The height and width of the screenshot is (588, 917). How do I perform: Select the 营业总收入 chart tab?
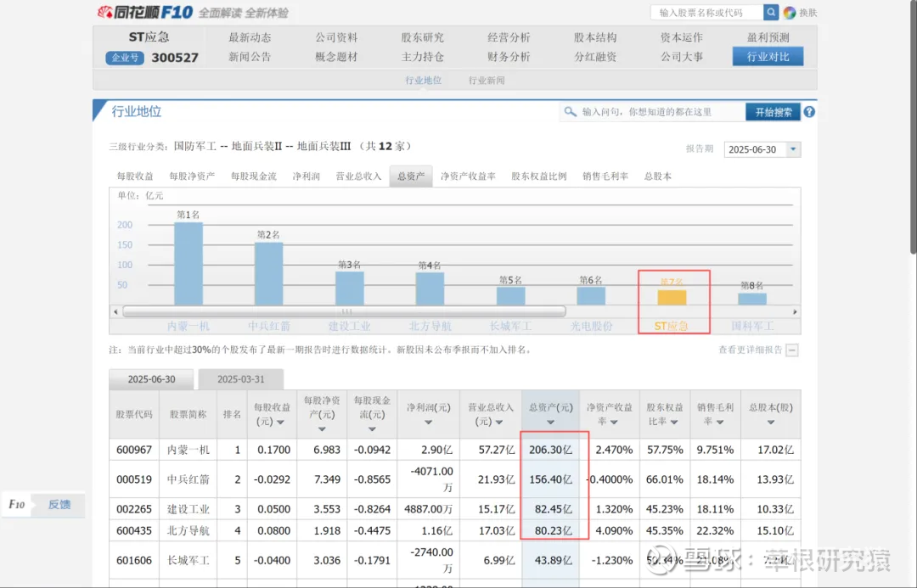(358, 176)
